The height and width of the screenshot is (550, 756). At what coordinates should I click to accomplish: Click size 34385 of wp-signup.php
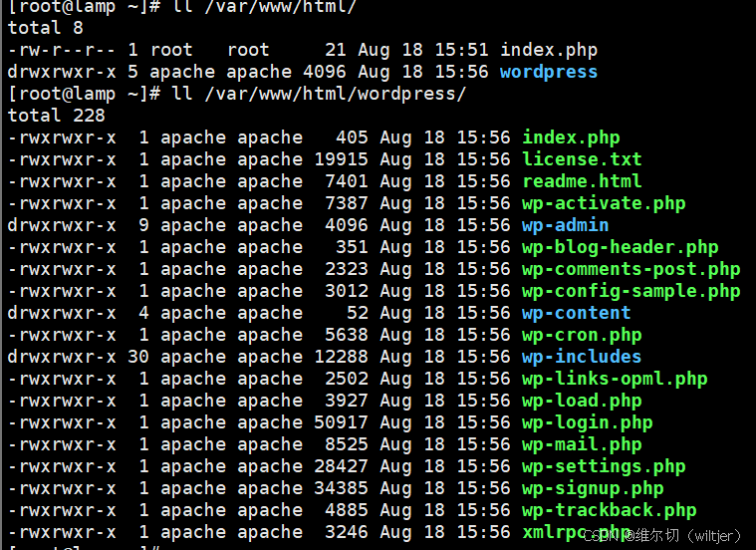(341, 489)
